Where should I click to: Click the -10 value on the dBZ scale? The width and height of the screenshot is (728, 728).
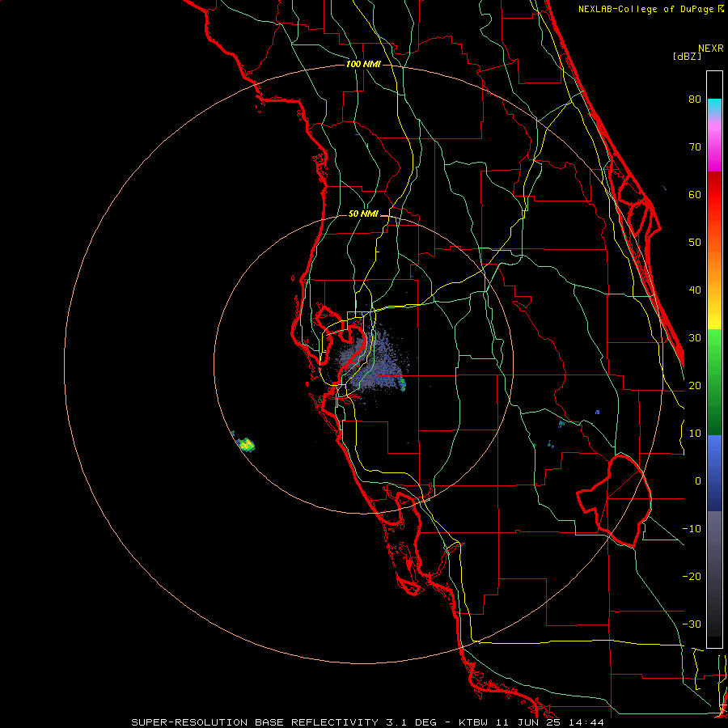692,529
